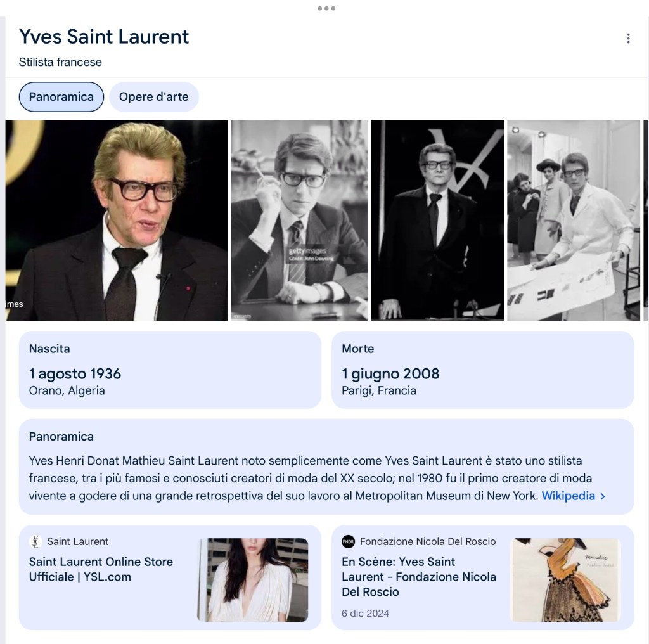Open the getty images cigarette photo

[299, 221]
